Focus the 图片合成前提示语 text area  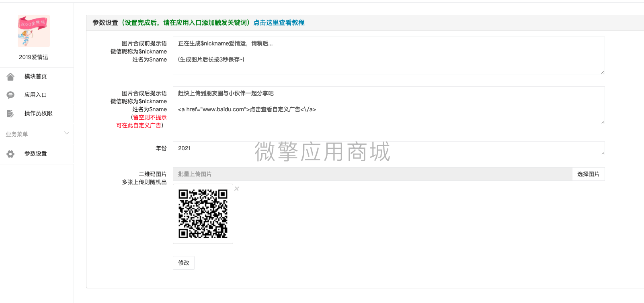(389, 55)
